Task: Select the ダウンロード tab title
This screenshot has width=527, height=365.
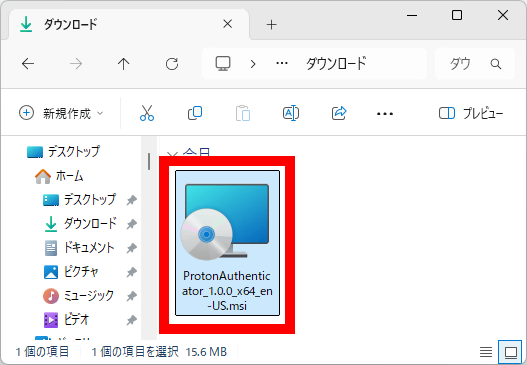Action: [71, 25]
